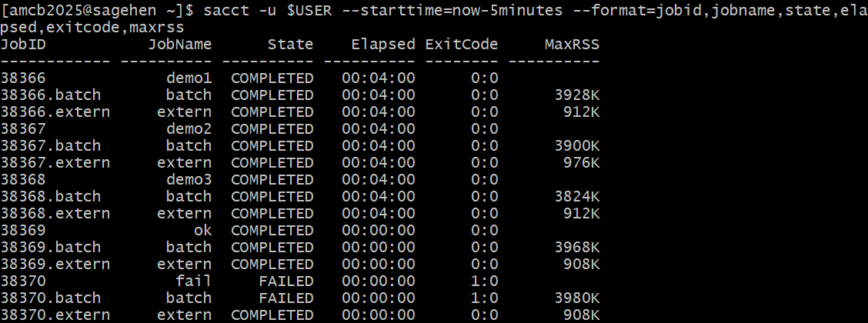Click the MaxRSS column header
868x323 pixels.
click(572, 45)
